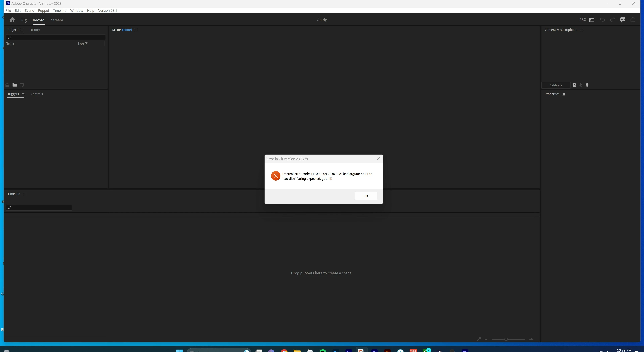
Task: Click the share/export icon
Action: pos(633,20)
